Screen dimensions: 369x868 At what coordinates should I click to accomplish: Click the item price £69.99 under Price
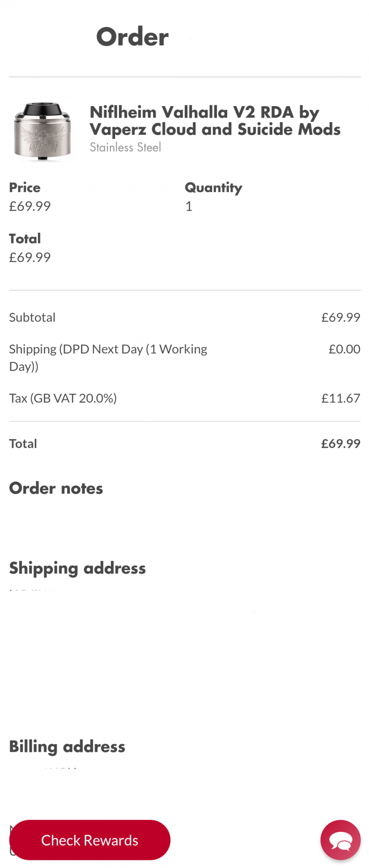[30, 206]
